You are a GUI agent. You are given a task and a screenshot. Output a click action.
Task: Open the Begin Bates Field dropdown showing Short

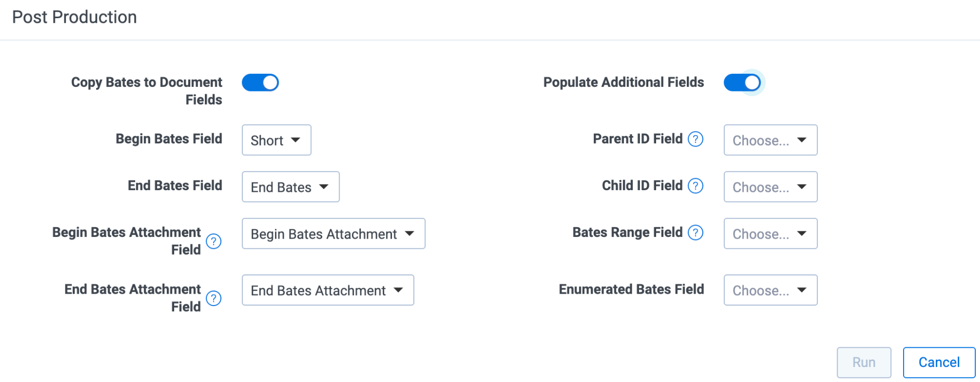pyautogui.click(x=276, y=140)
